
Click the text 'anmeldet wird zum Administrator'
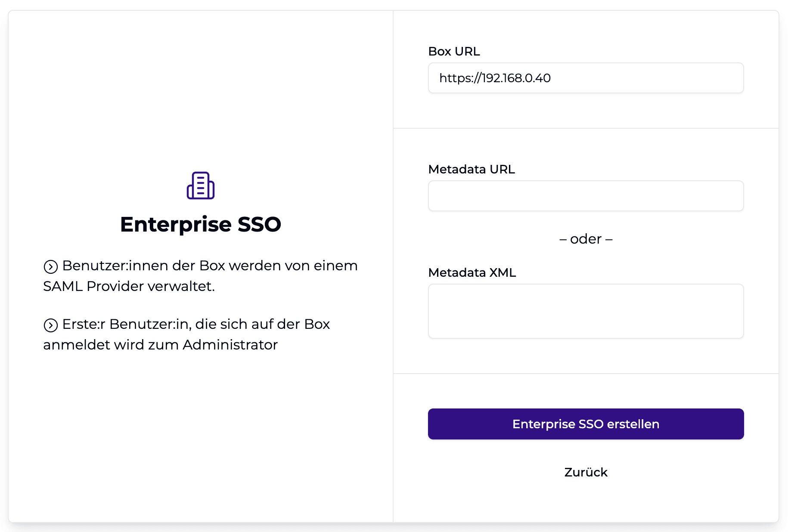[x=160, y=345]
